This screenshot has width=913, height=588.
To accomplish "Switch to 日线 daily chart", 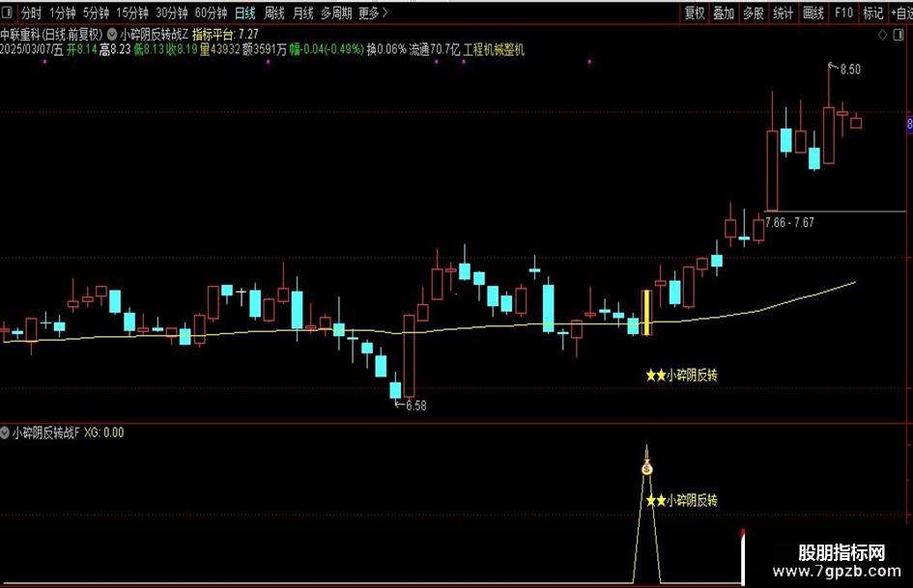I will (x=245, y=13).
